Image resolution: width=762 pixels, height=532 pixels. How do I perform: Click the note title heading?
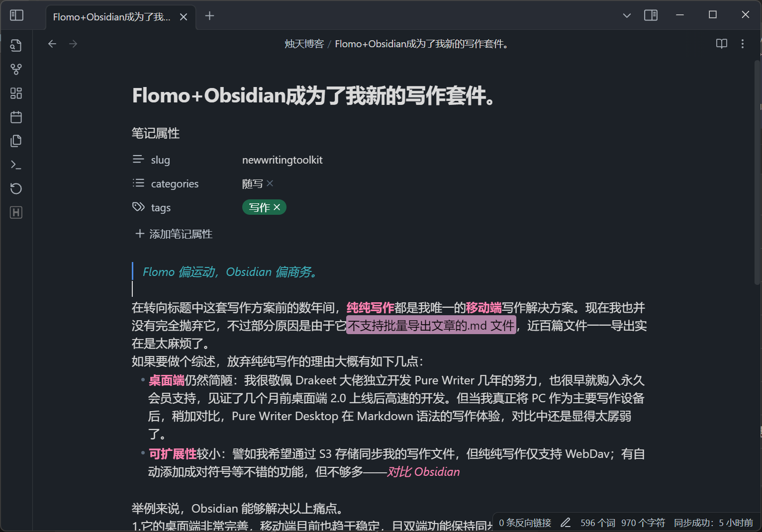(x=314, y=95)
